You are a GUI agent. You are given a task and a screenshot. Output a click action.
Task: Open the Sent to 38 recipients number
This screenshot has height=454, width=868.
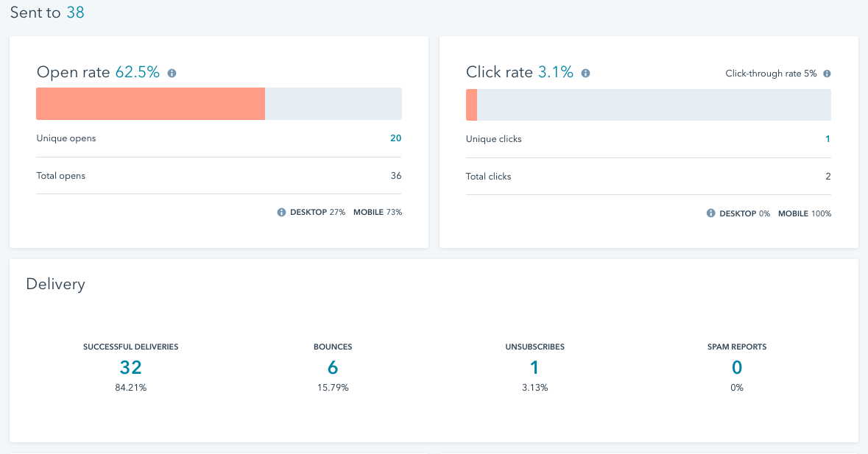click(75, 13)
